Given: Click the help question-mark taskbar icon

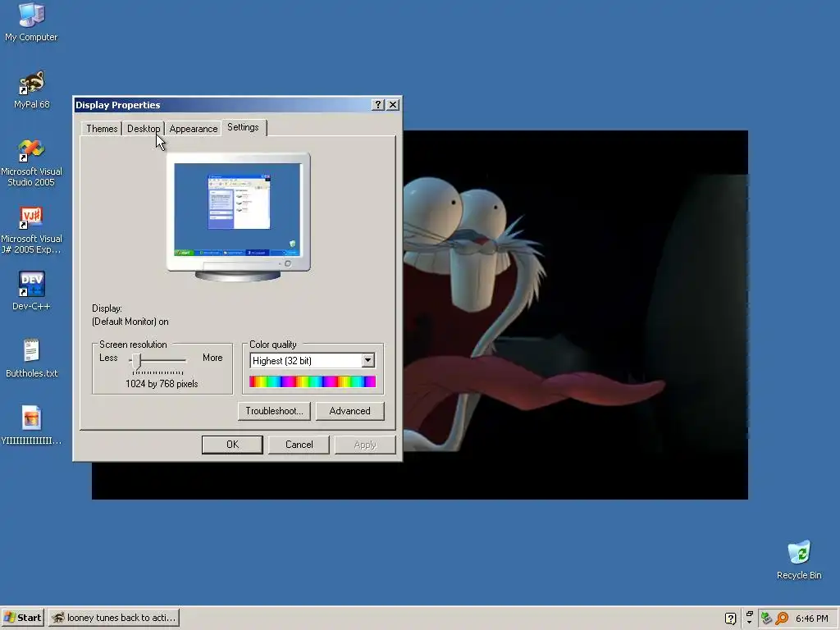Looking at the screenshot, I should point(730,619).
